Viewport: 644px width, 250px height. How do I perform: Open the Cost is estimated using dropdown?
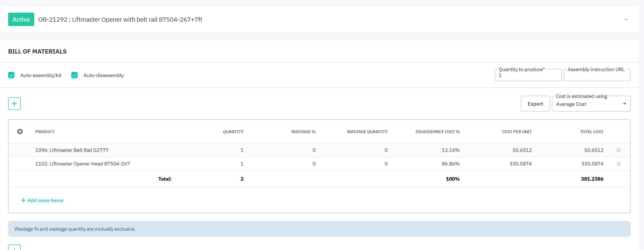coord(591,104)
